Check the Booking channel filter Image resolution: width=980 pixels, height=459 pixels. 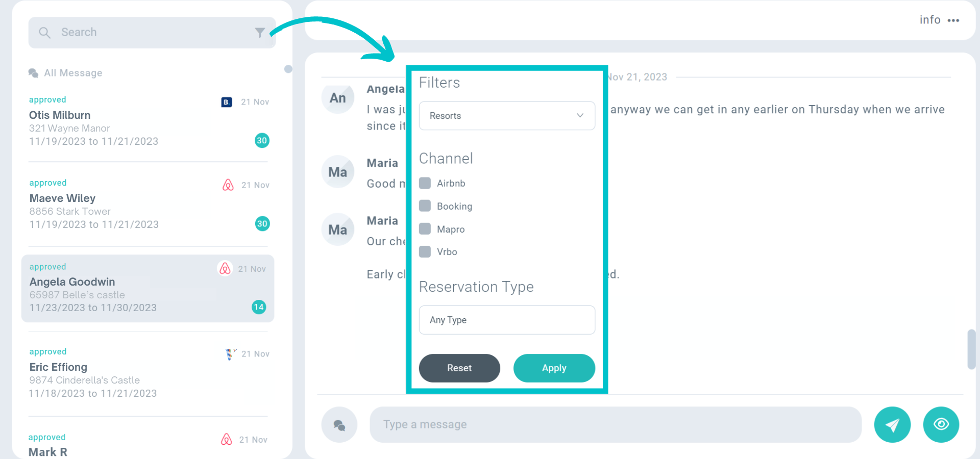425,206
